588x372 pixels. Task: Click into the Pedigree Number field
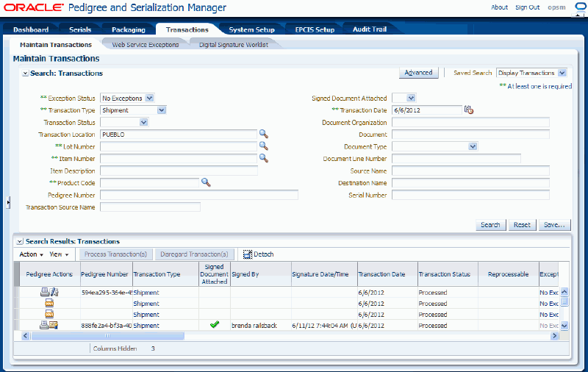[x=199, y=195]
